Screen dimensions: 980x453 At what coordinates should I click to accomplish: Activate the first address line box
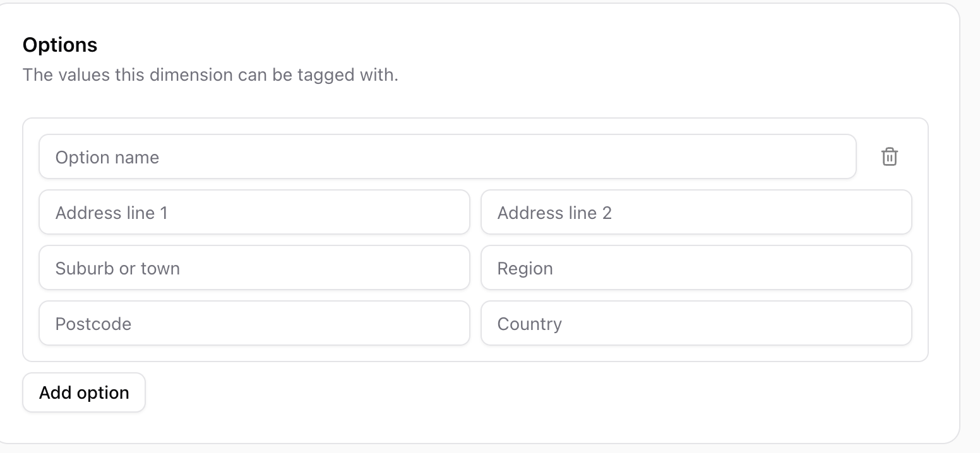[254, 212]
